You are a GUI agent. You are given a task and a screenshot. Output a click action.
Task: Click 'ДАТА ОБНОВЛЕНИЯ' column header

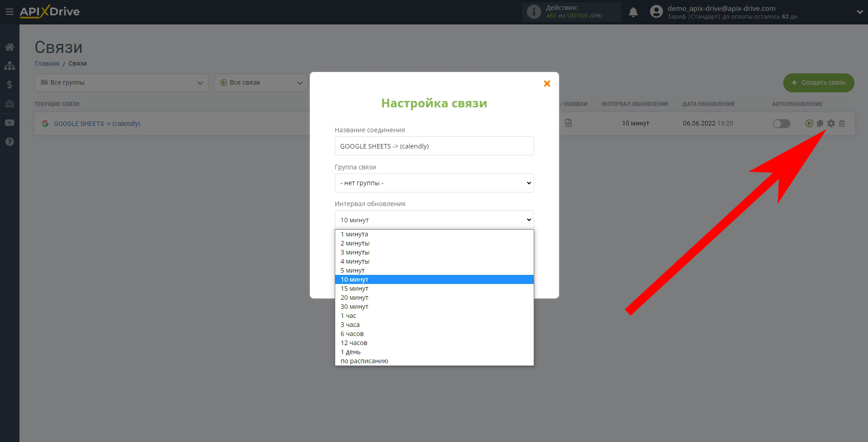pyautogui.click(x=708, y=104)
